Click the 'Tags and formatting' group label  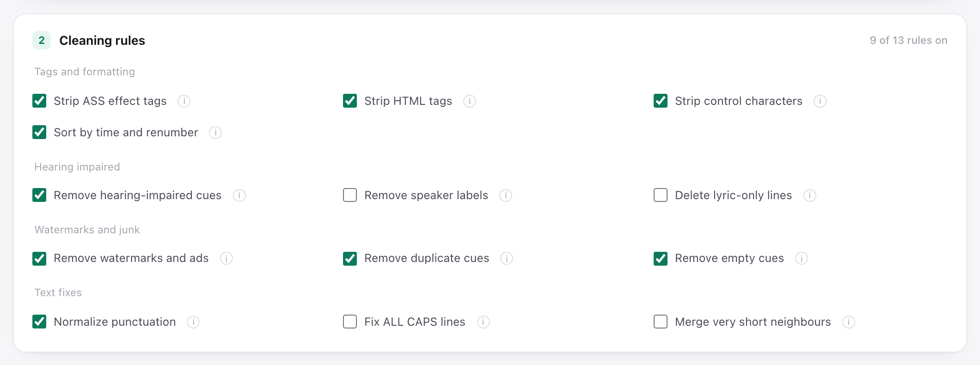coord(85,72)
